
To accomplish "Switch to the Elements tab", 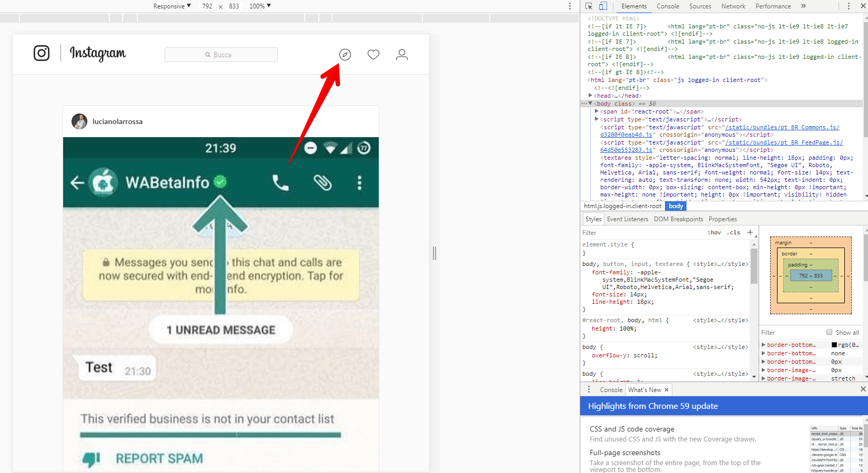I will [634, 6].
